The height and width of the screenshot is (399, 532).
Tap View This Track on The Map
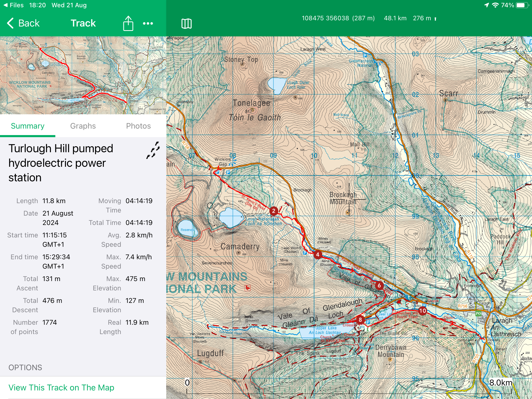(61, 387)
